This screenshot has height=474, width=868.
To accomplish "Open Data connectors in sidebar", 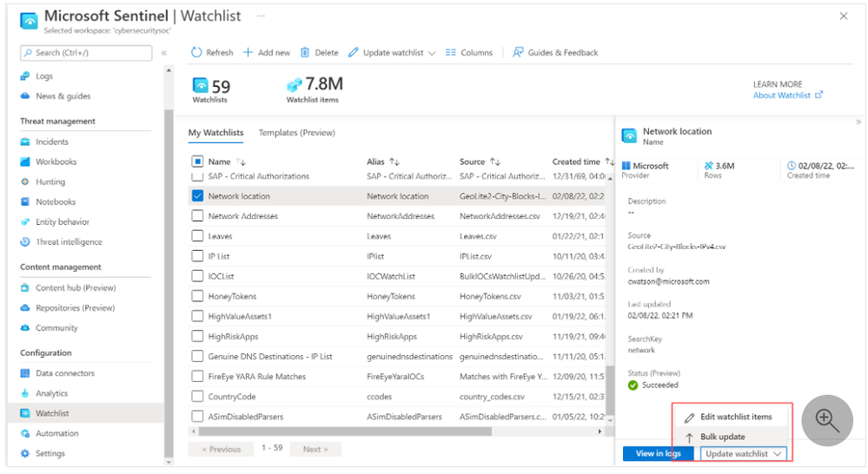I will click(x=65, y=373).
